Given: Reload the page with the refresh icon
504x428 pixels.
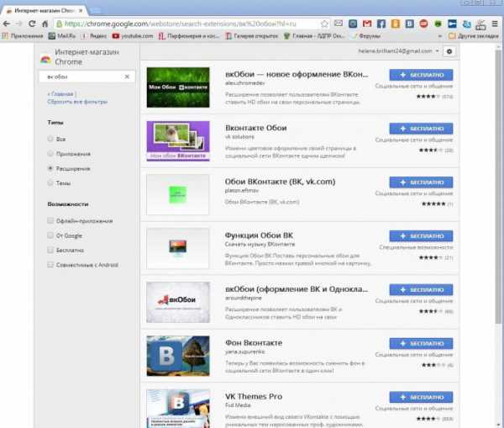Looking at the screenshot, I should point(32,24).
